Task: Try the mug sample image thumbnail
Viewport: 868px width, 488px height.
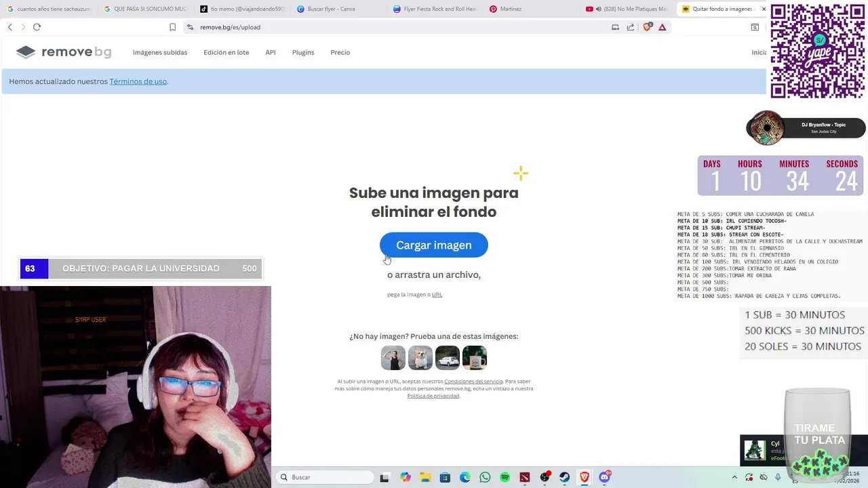Action: 475,358
